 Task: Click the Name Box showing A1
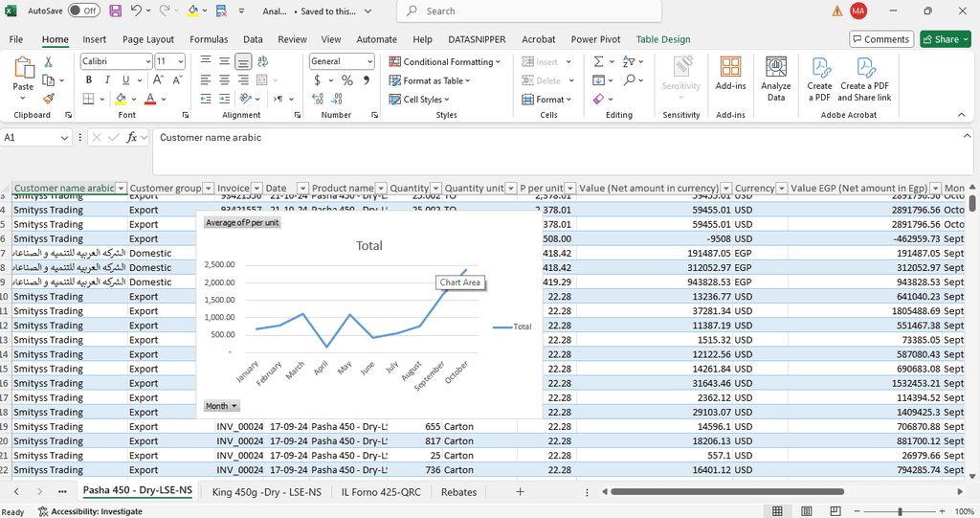[x=36, y=138]
